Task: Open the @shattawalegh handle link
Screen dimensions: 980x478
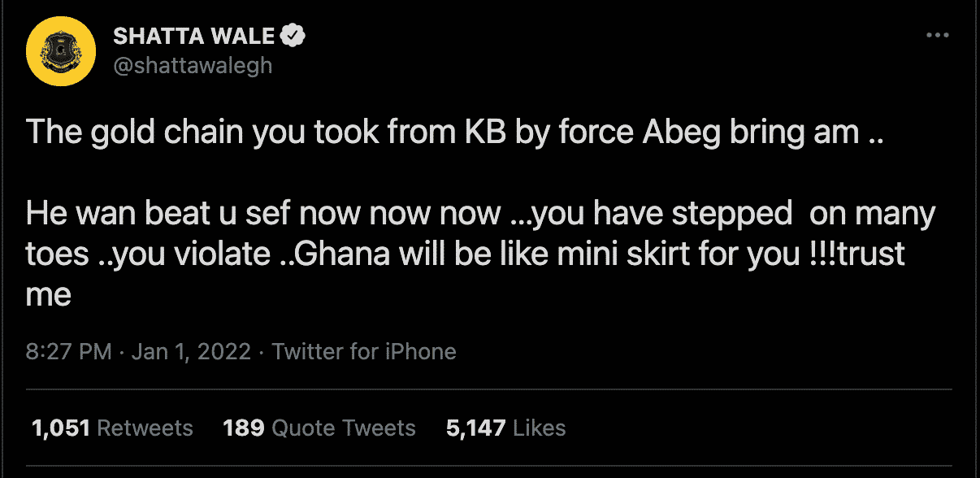Action: 193,66
